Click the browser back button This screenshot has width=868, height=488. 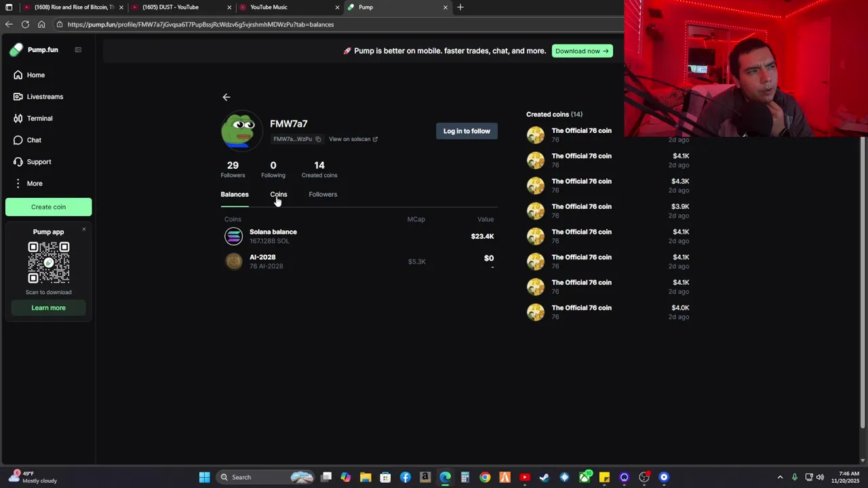click(x=9, y=24)
